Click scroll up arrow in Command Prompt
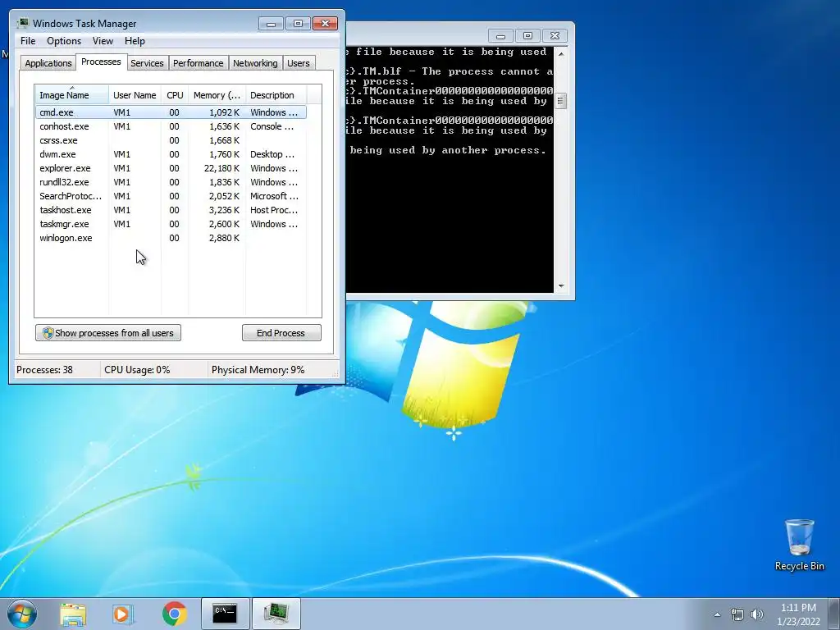The height and width of the screenshot is (630, 840). tap(561, 53)
